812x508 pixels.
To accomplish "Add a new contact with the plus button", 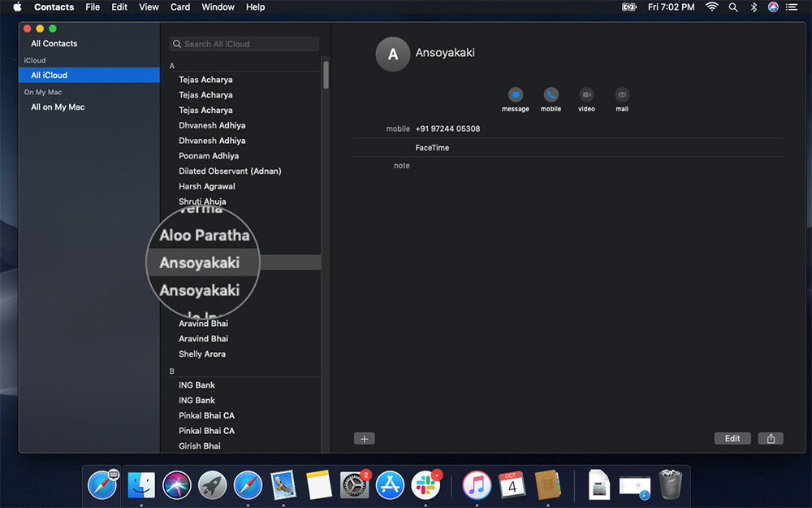I will point(364,438).
